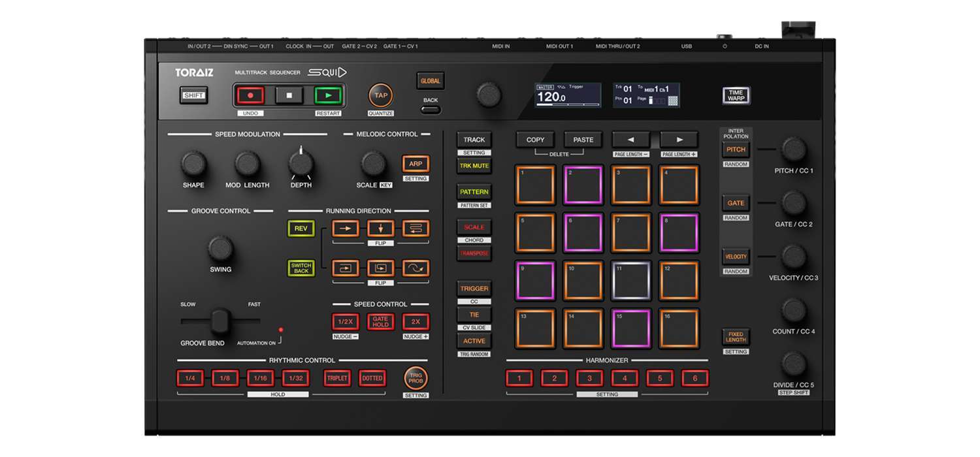Select clockwise spiral running direction icon
The image size is (980, 457).
(x=346, y=268)
